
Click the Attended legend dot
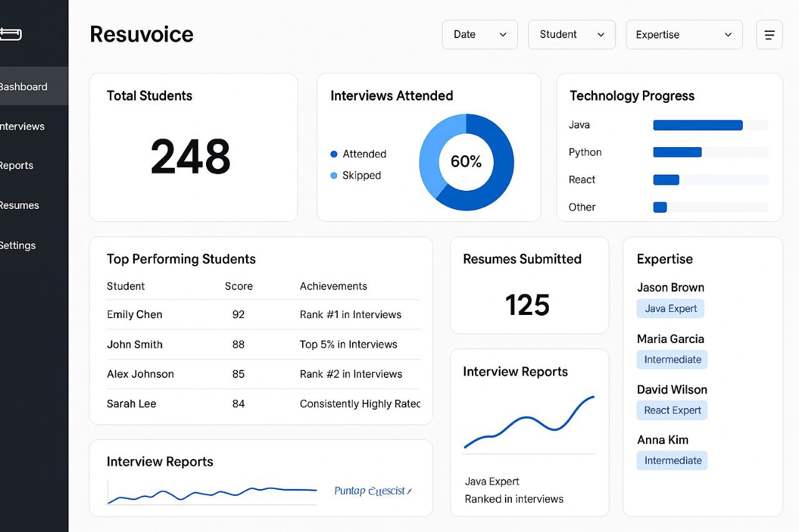[334, 154]
